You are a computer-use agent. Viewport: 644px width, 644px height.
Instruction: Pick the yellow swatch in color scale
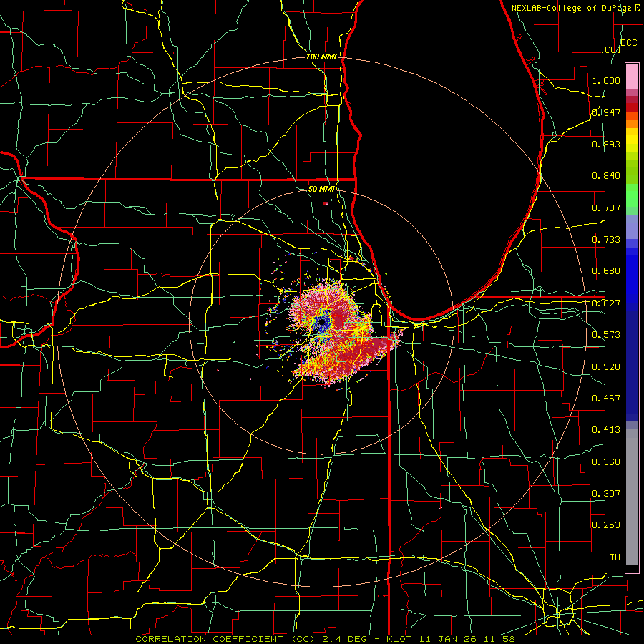click(632, 140)
